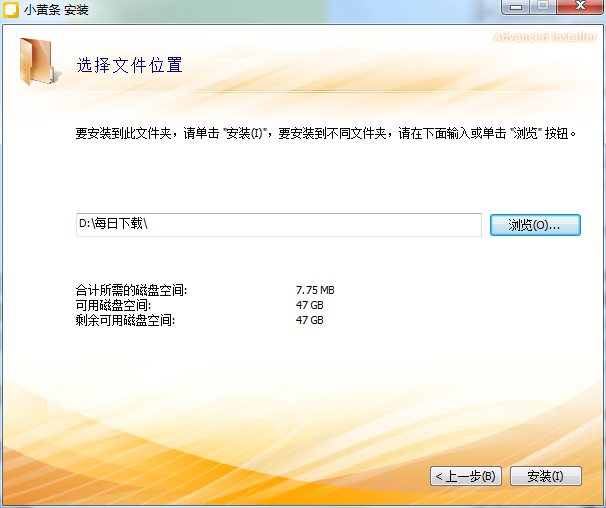Click the 7.75 MB required space value
The height and width of the screenshot is (508, 606).
tap(315, 290)
